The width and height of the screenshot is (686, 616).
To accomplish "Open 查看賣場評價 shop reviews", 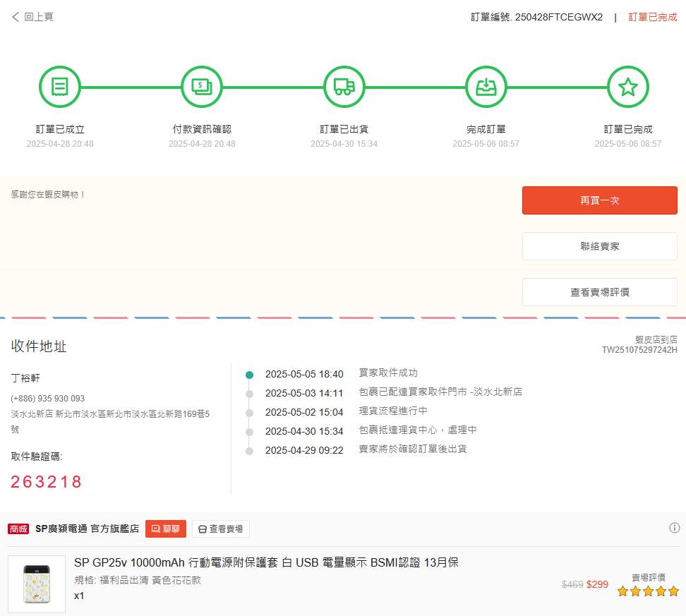I will tap(599, 292).
